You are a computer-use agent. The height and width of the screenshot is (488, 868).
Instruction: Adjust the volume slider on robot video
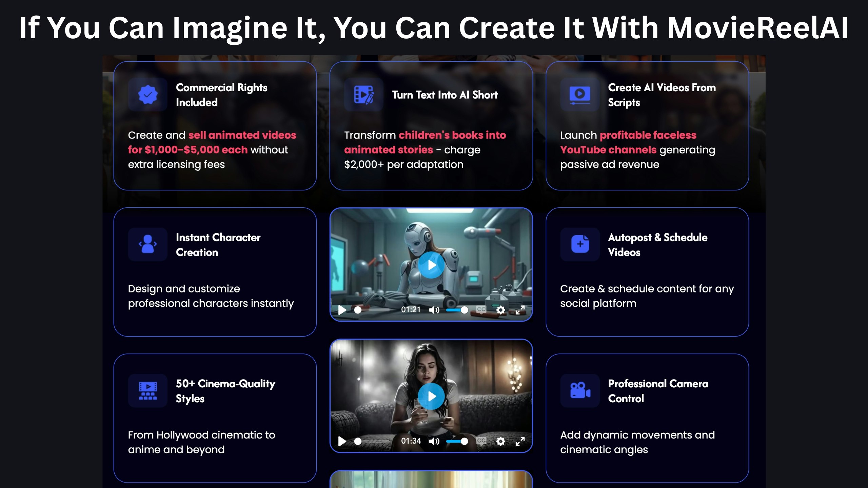(457, 310)
